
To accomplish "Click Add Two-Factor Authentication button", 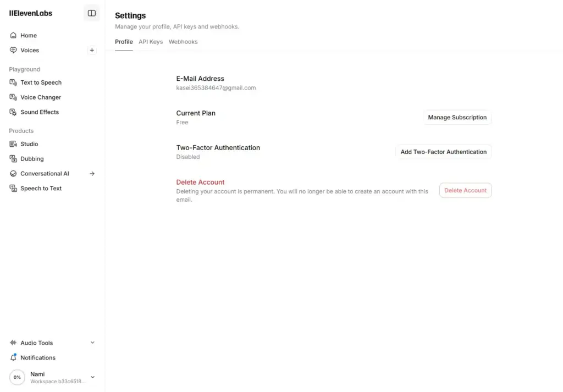I will coord(444,152).
